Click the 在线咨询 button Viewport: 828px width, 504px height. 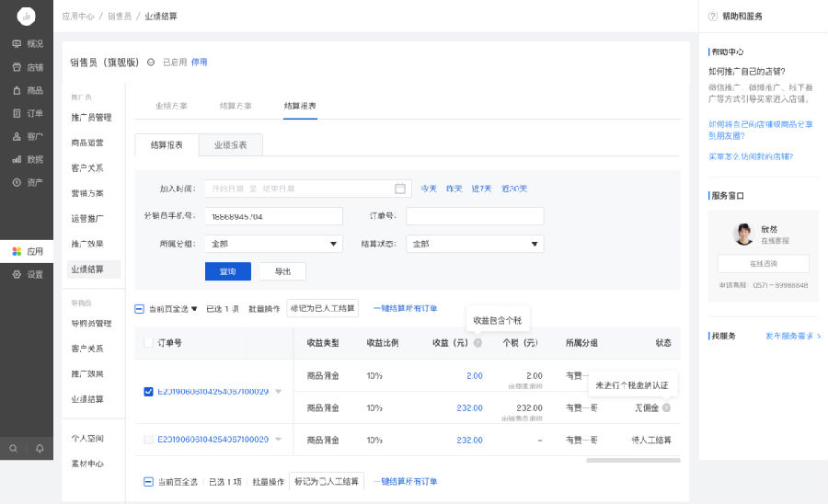(764, 263)
